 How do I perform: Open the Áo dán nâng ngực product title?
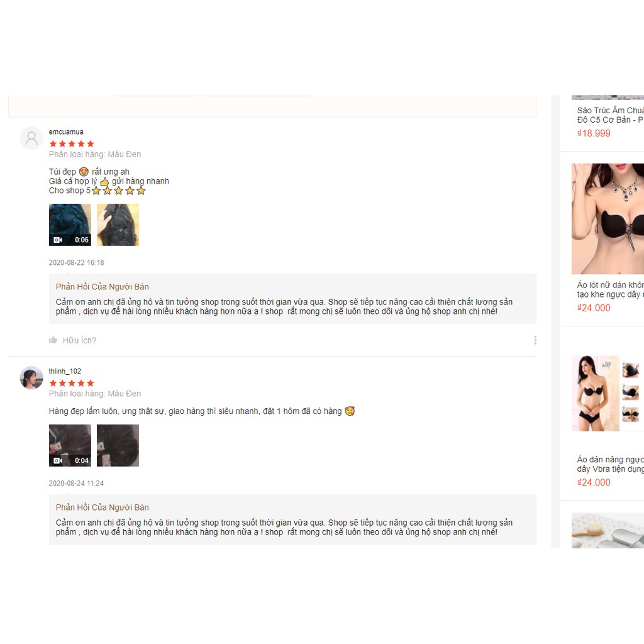[610, 464]
